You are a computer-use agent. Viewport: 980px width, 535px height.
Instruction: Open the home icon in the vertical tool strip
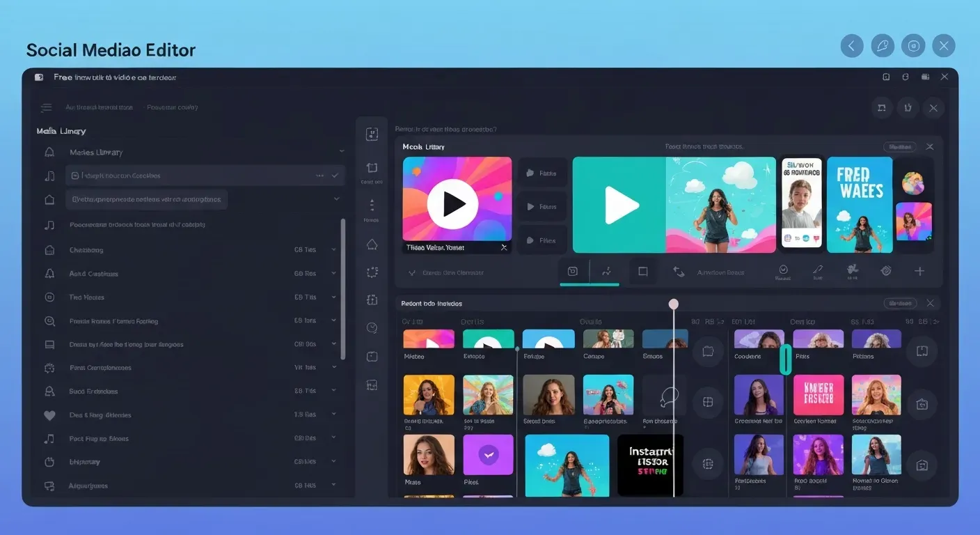(x=372, y=244)
